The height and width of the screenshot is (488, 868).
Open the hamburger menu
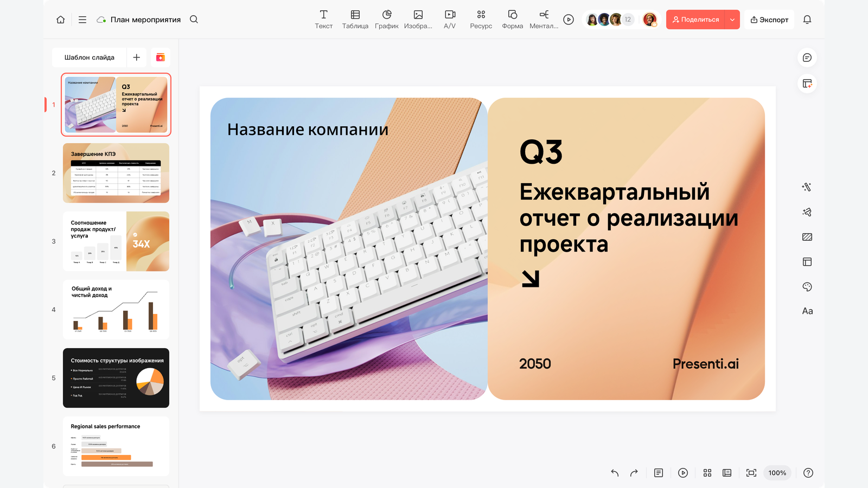(82, 20)
